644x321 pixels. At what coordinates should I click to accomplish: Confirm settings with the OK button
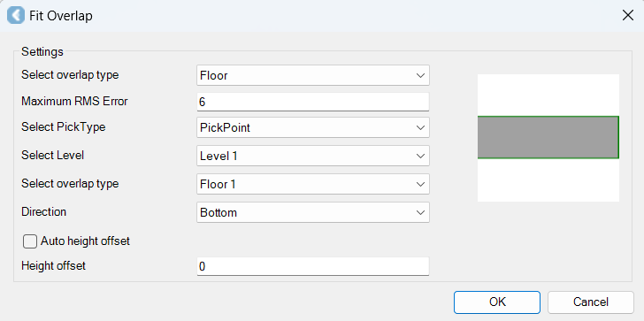(497, 302)
